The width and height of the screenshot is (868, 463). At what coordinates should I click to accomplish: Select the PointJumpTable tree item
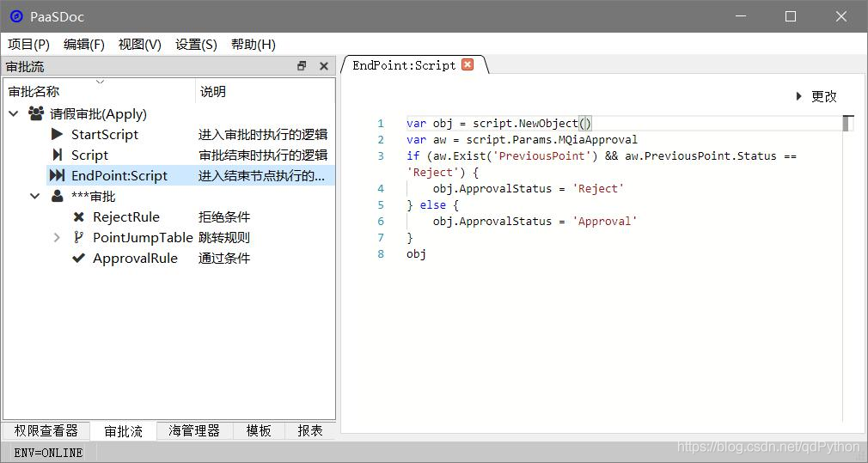click(143, 237)
